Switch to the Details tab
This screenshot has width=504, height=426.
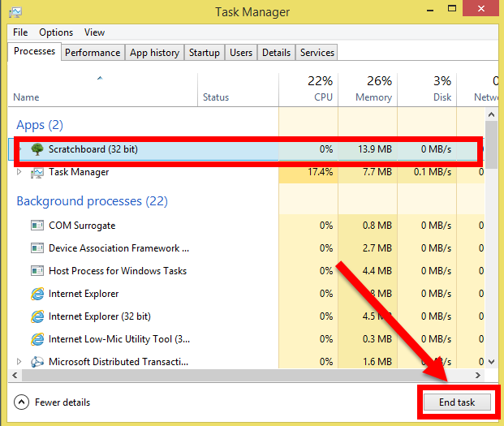277,53
